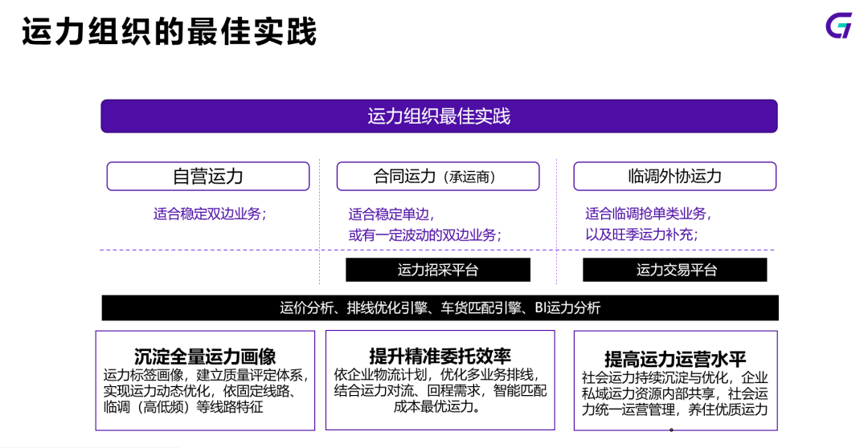Click the black 运力招采平台 label
Viewport: 868px width, 448px height.
[438, 270]
